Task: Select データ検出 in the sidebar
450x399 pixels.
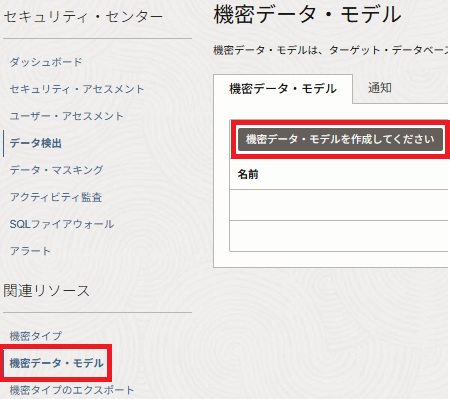Action: click(x=35, y=143)
